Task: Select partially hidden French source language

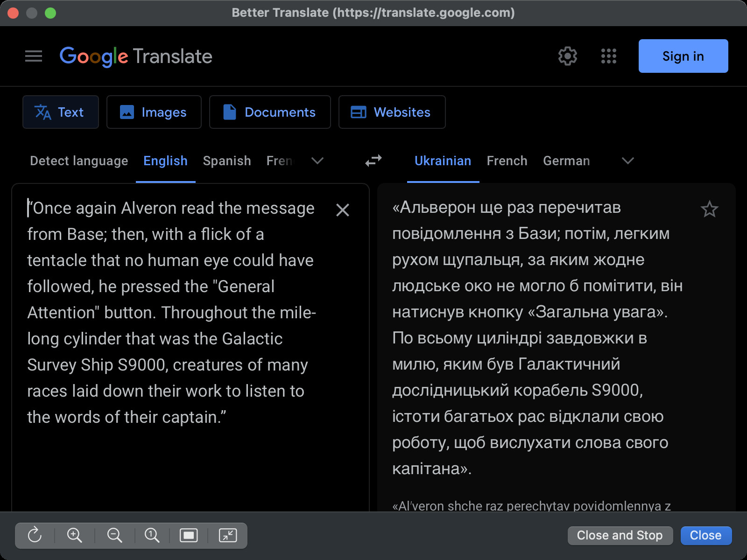Action: pos(279,161)
